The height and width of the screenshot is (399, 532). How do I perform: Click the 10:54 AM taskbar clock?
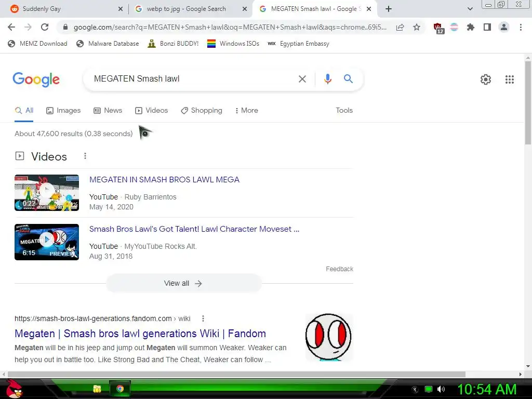487,389
